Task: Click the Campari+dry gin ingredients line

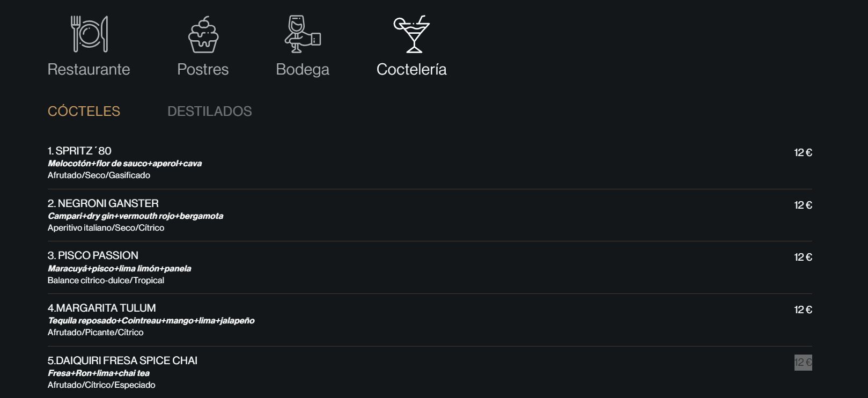Action: [x=135, y=216]
